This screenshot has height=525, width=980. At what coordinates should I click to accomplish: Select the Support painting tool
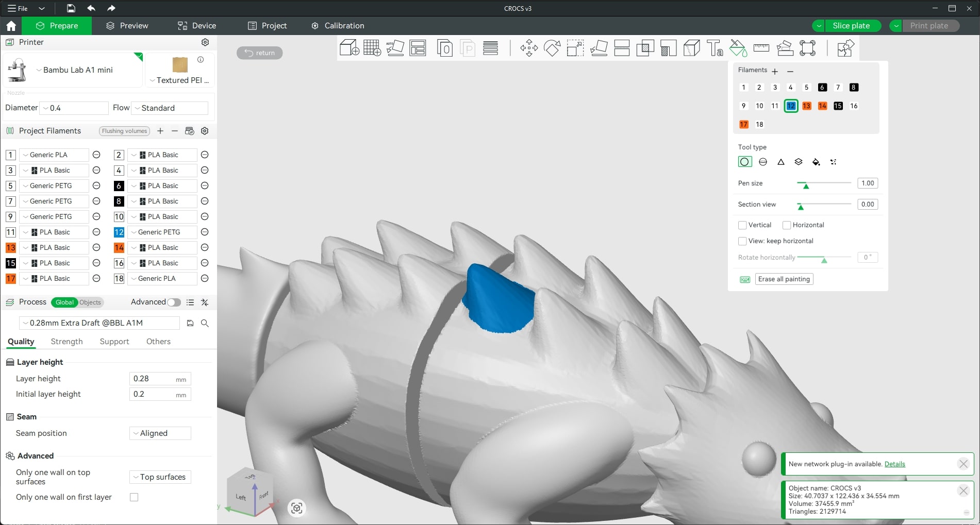[x=668, y=48]
